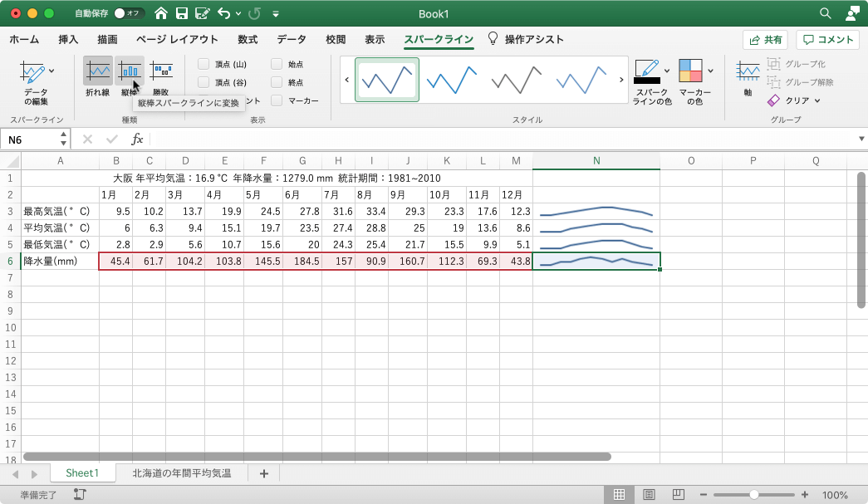Enable the Low Point (頂点 谷) checkbox
Screen dimensions: 868x504
point(204,82)
